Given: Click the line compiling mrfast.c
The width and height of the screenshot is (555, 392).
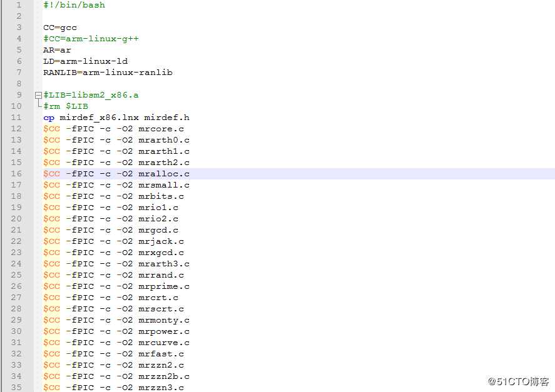Looking at the screenshot, I should pyautogui.click(x=113, y=354).
